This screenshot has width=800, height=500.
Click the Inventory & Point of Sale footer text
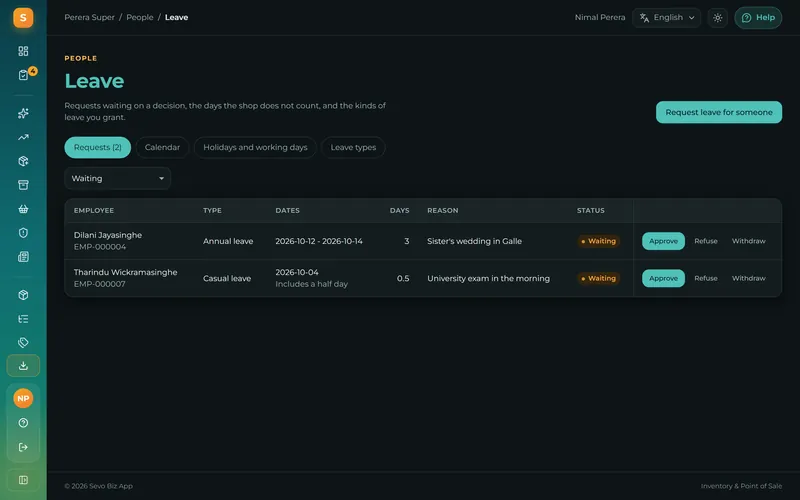(741, 486)
